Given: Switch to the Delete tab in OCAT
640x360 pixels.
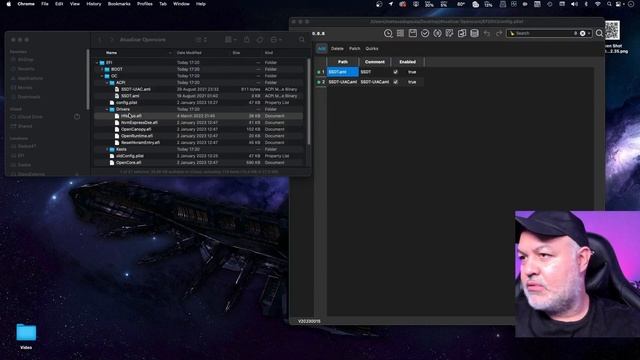Looking at the screenshot, I should pyautogui.click(x=337, y=49).
